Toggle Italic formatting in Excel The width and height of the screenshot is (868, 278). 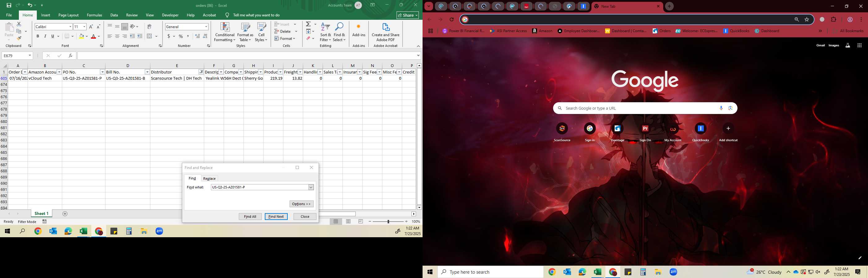point(45,36)
